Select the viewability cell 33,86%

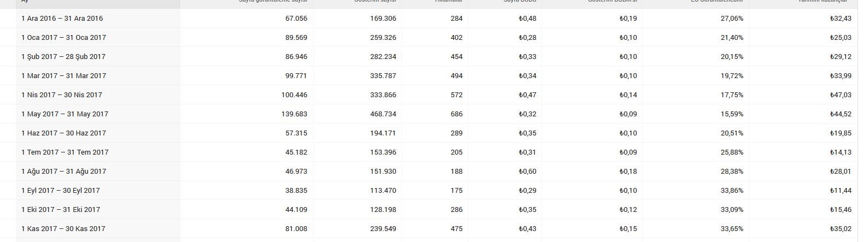(732, 190)
